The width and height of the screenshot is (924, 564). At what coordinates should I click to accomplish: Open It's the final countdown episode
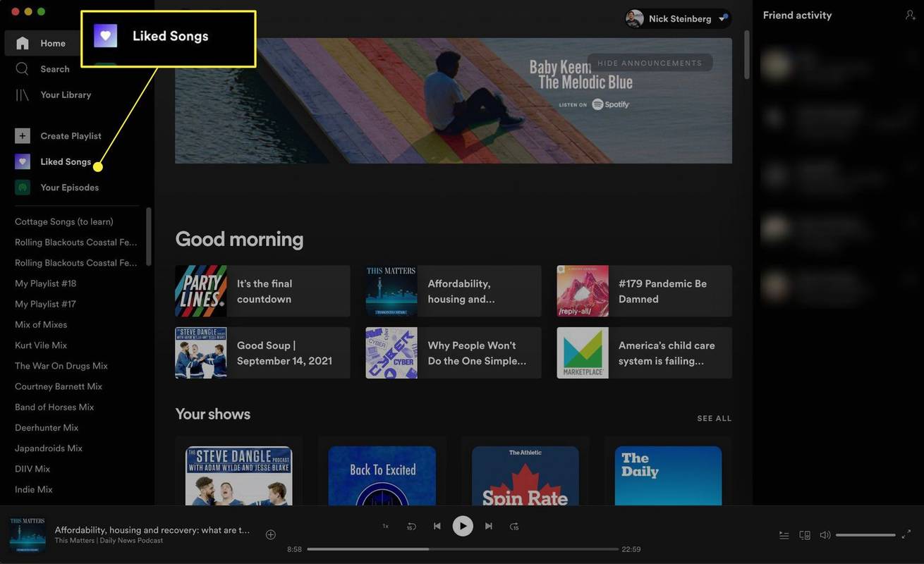click(262, 291)
